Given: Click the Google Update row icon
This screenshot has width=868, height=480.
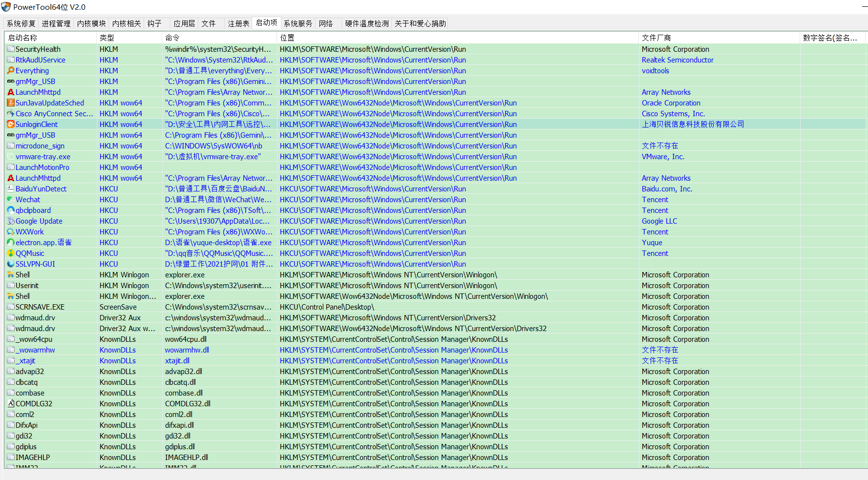Looking at the screenshot, I should point(11,221).
